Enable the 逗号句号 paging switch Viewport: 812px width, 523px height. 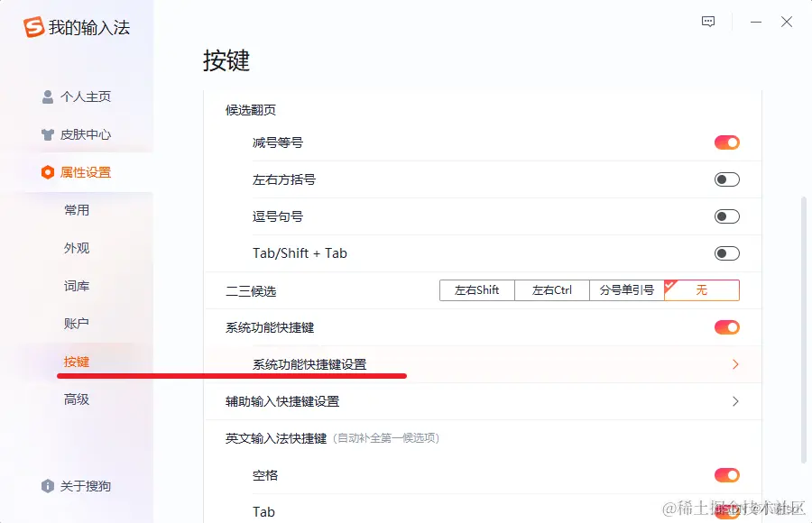[726, 216]
